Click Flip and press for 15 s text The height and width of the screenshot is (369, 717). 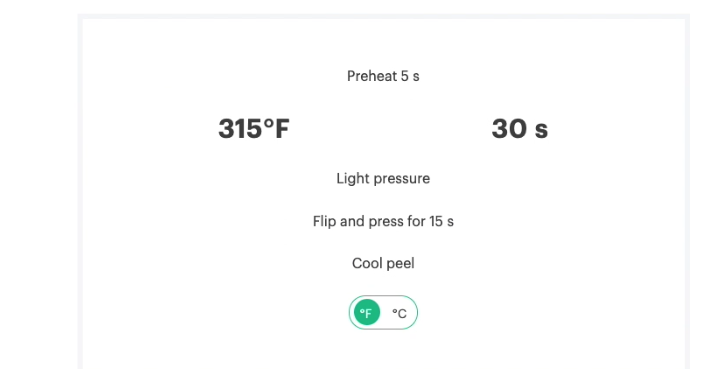point(383,221)
